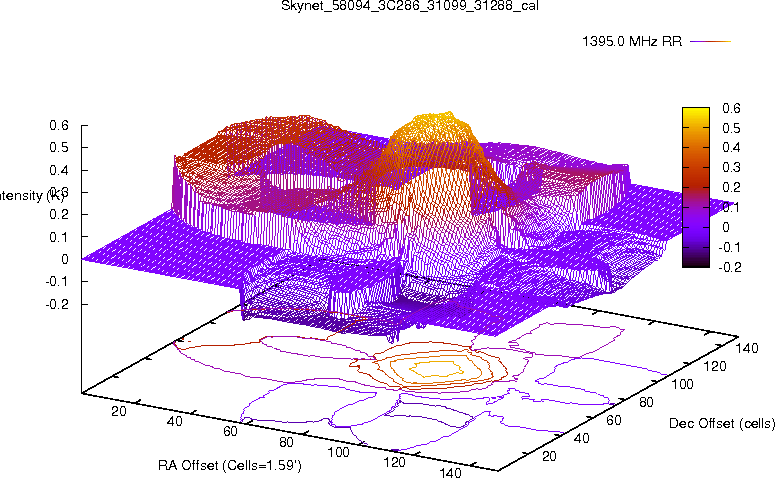
Task: Click the plot title Skynet_58094_3C286_31099_31288_cal
Action: [x=410, y=6]
